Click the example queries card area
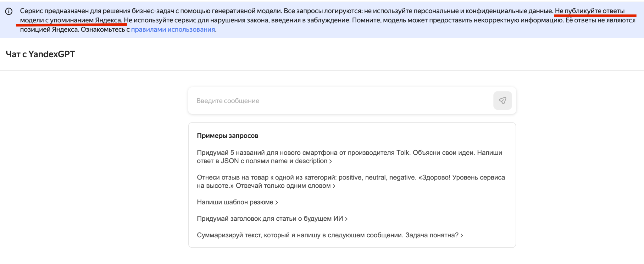Screen dimensions: 644x264 pyautogui.click(x=352, y=185)
